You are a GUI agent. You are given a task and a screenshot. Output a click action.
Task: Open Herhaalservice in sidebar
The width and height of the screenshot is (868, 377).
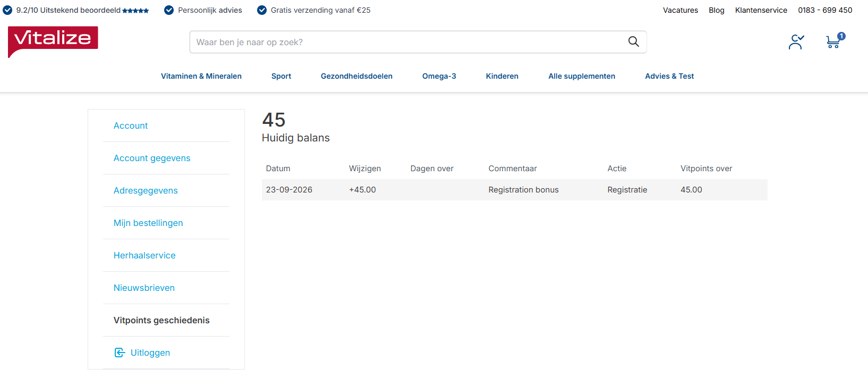coord(144,255)
